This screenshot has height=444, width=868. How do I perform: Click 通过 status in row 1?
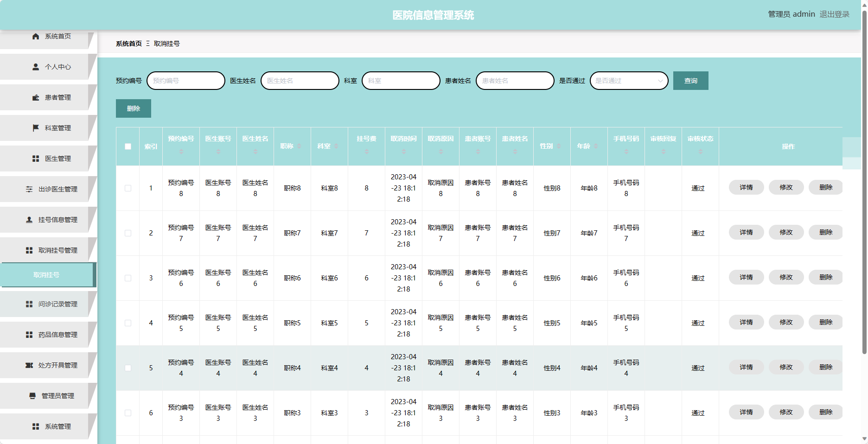point(698,188)
